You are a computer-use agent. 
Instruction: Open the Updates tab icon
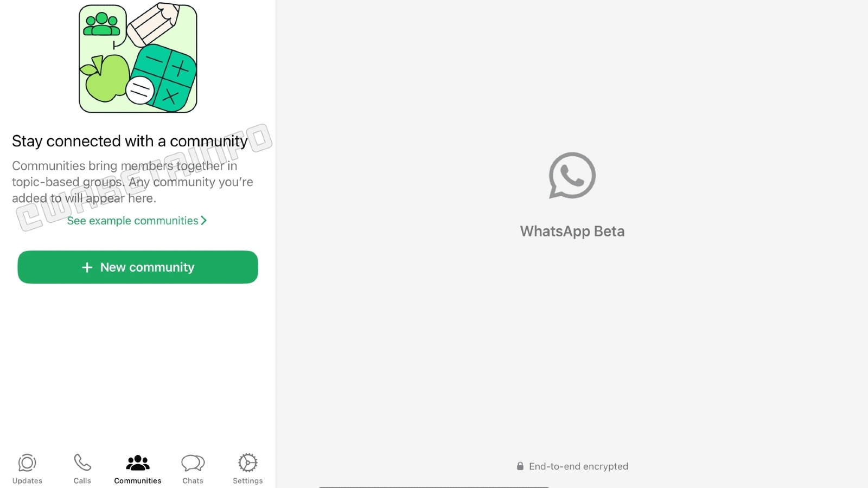(27, 463)
